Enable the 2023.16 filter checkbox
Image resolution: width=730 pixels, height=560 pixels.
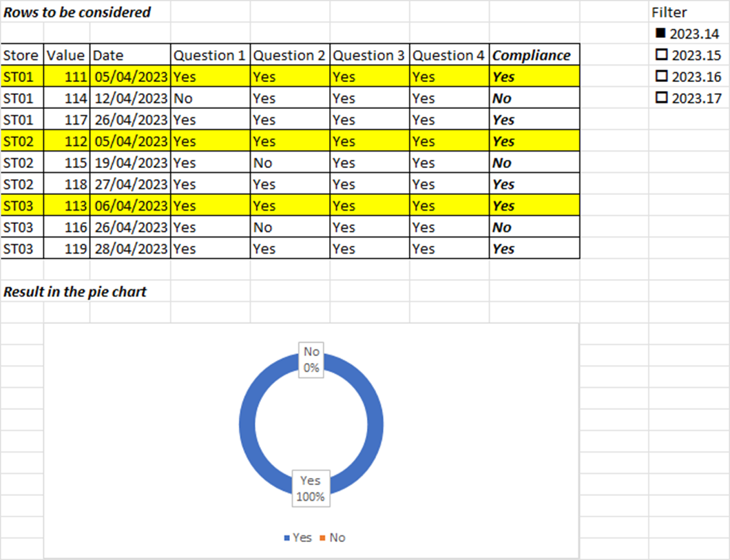point(661,76)
